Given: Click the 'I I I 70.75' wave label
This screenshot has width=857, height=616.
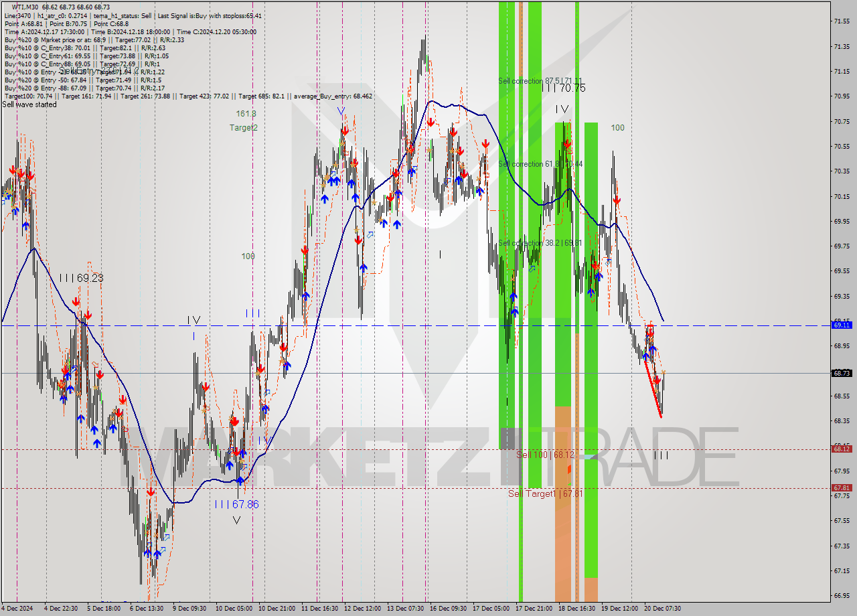Looking at the screenshot, I should [564, 88].
